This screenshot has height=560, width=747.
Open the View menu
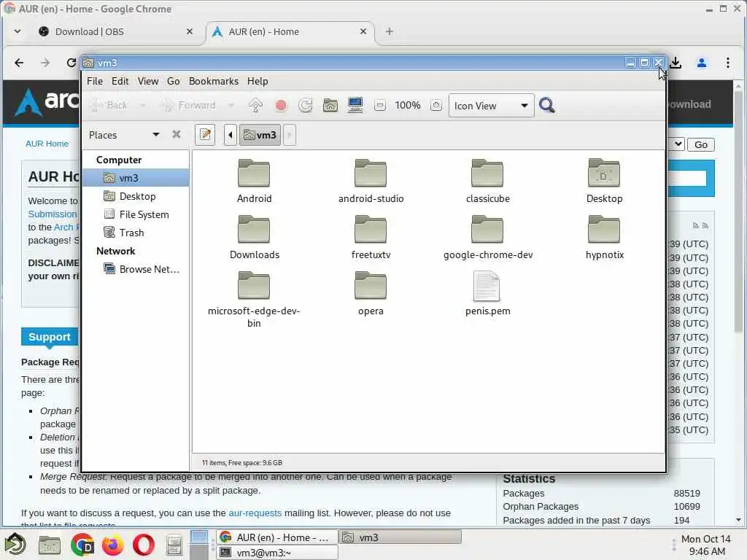tap(147, 81)
